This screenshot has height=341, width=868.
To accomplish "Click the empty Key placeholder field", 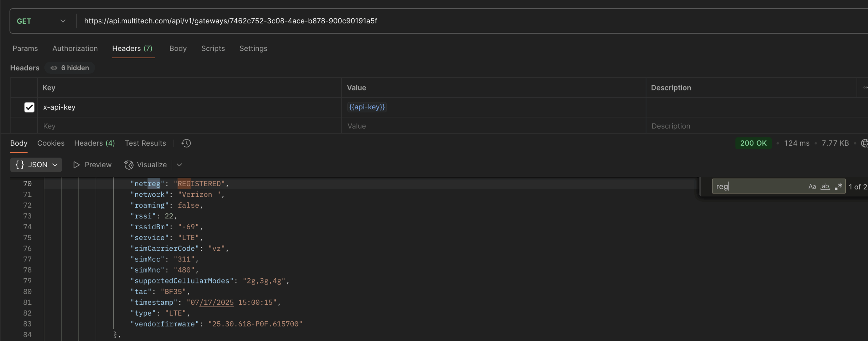I will [189, 126].
